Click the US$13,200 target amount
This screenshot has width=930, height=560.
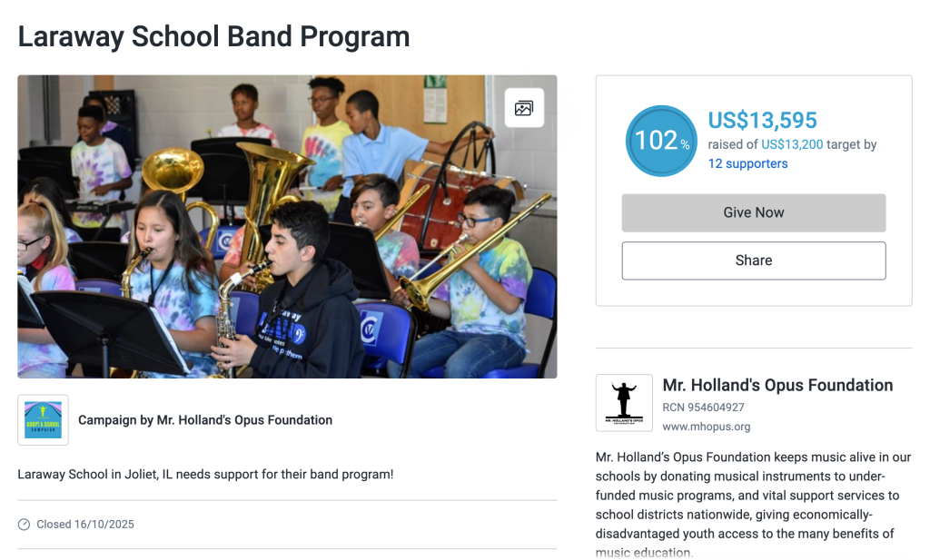[x=792, y=144]
